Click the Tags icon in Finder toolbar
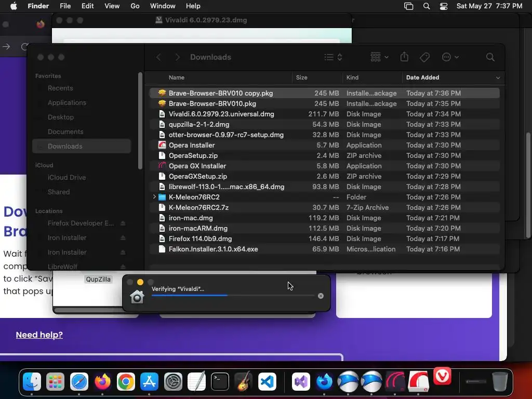 (x=424, y=57)
